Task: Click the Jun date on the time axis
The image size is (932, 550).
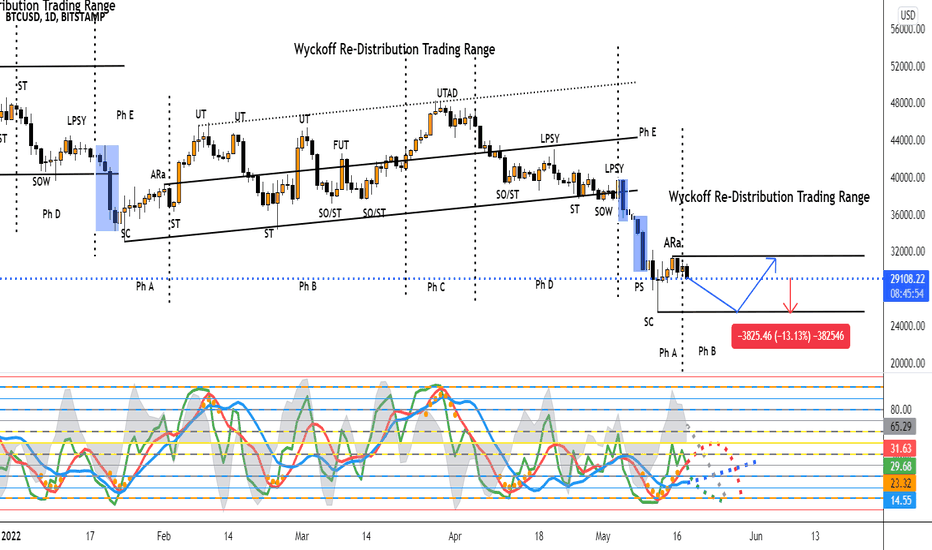Action: (x=758, y=536)
